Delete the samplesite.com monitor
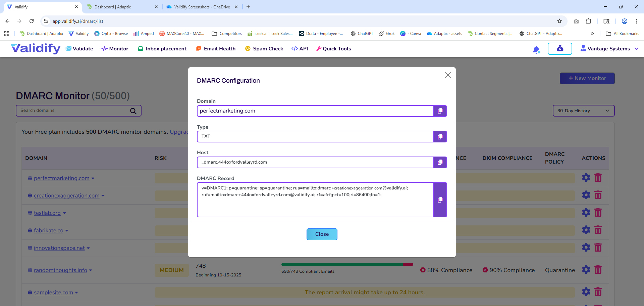The image size is (644, 306). tap(598, 292)
